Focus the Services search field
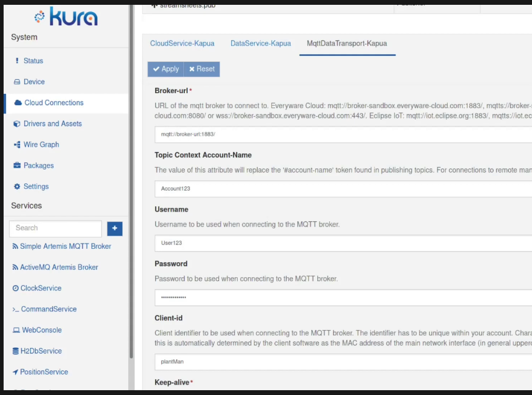 (55, 228)
